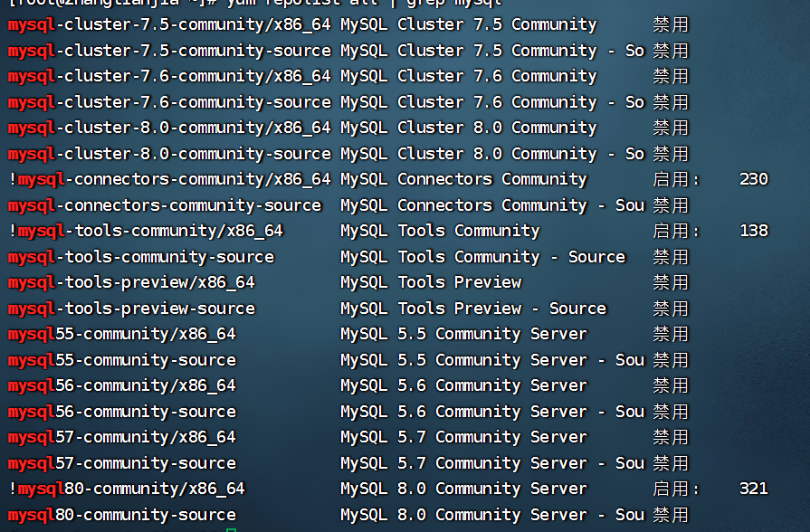Click mysql-cluster-8.0-community-source entry

169,154
